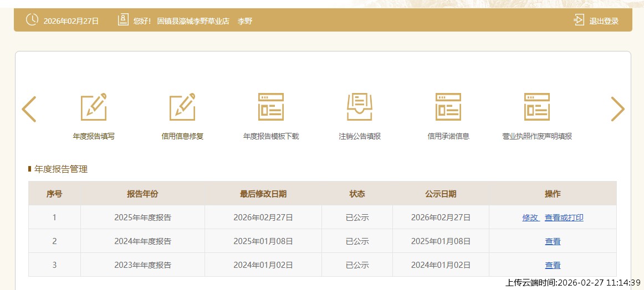Click the 退出登录 text button
Screen dimensions: 644x290
point(604,21)
